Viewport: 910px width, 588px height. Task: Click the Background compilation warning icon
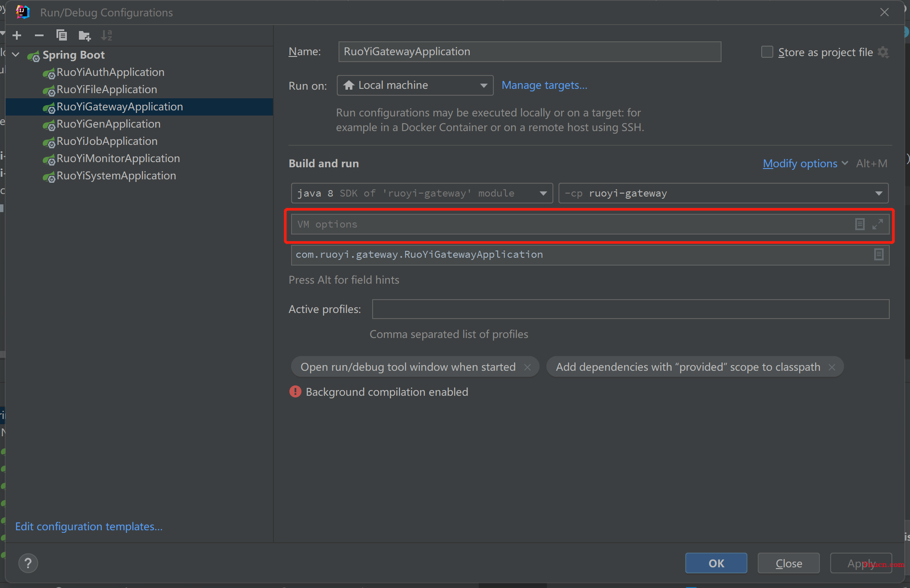tap(295, 391)
